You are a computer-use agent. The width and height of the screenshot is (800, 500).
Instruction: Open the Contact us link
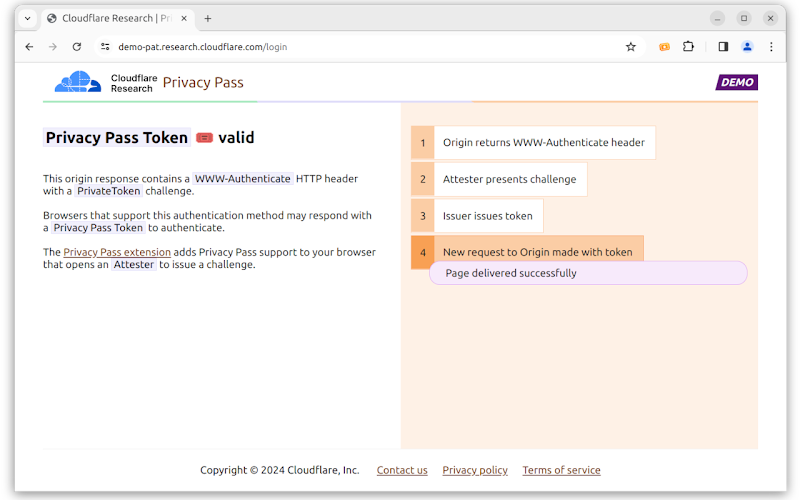pyautogui.click(x=402, y=470)
